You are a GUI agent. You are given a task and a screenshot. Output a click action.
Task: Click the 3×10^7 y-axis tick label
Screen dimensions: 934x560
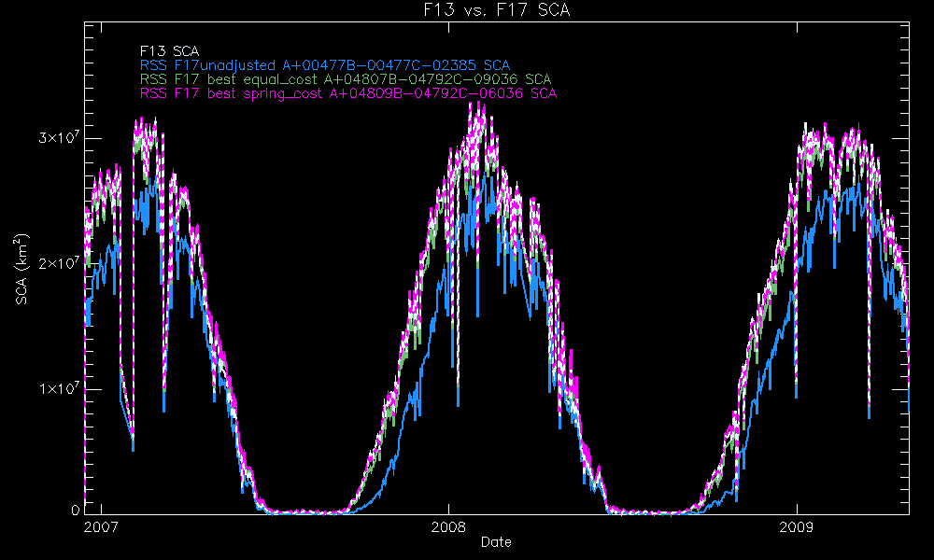[x=58, y=138]
